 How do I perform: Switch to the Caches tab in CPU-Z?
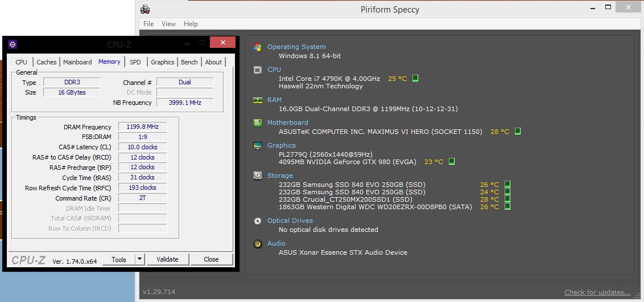pyautogui.click(x=47, y=62)
